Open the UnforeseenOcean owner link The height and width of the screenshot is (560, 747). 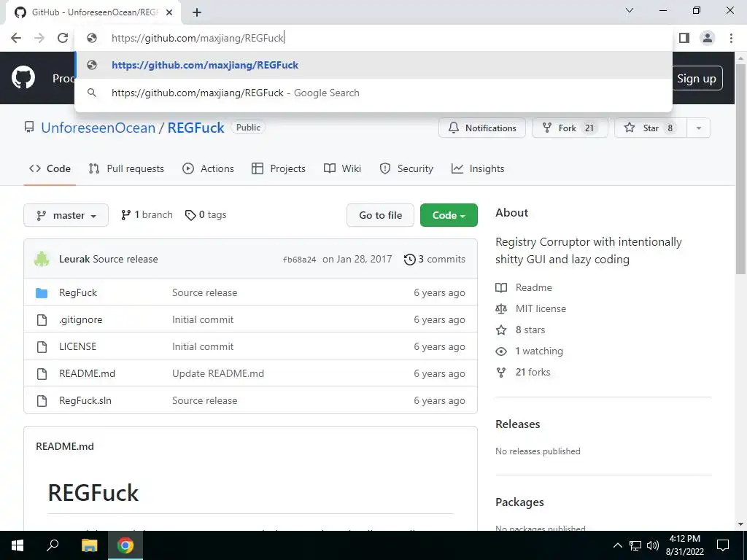[98, 128]
